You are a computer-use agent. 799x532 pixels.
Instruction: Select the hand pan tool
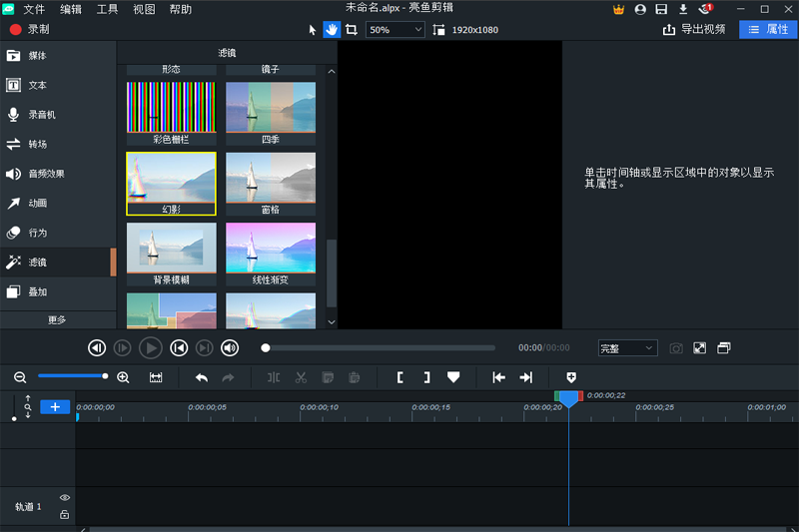click(332, 30)
